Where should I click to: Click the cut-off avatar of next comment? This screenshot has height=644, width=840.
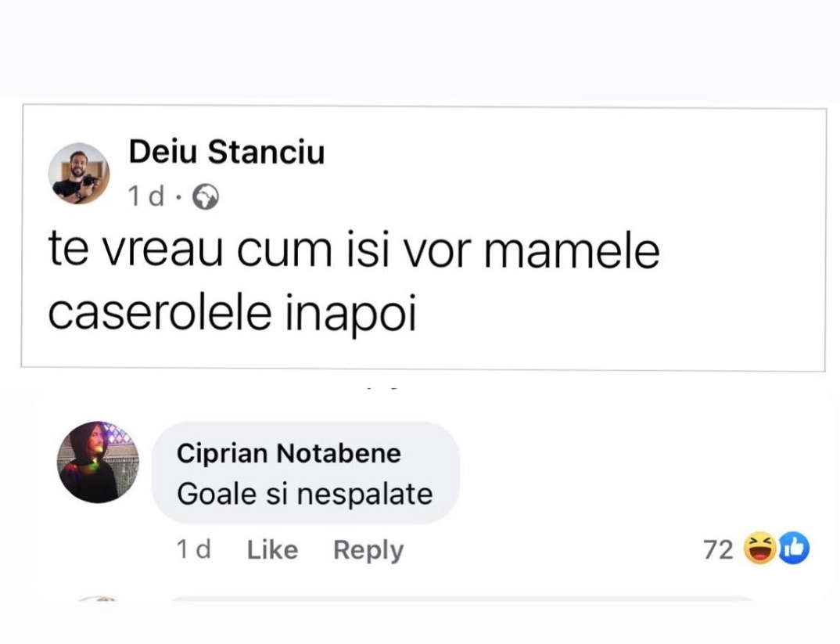96,601
